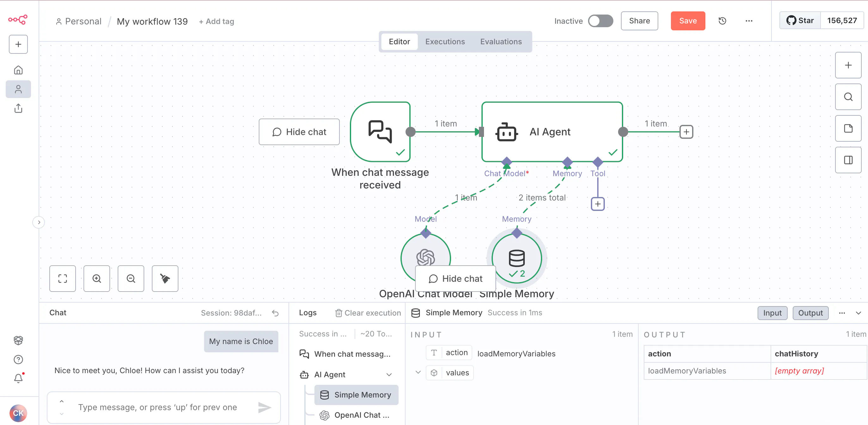The width and height of the screenshot is (868, 425).
Task: Click Clear execution button
Action: (x=368, y=313)
